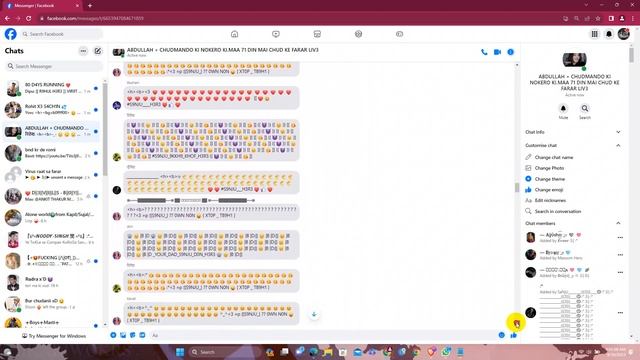Click the chat list scrollbar
Image resolution: width=640 pixels, height=360 pixels.
105,131
